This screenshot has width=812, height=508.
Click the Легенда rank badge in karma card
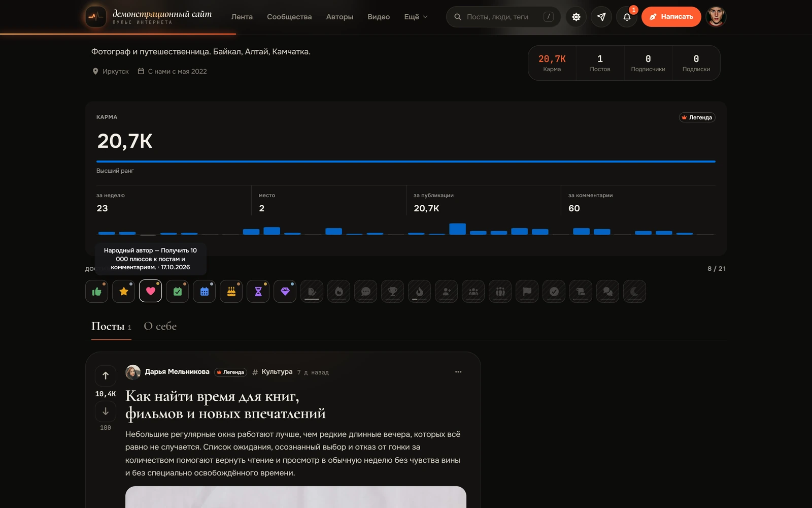tap(697, 117)
